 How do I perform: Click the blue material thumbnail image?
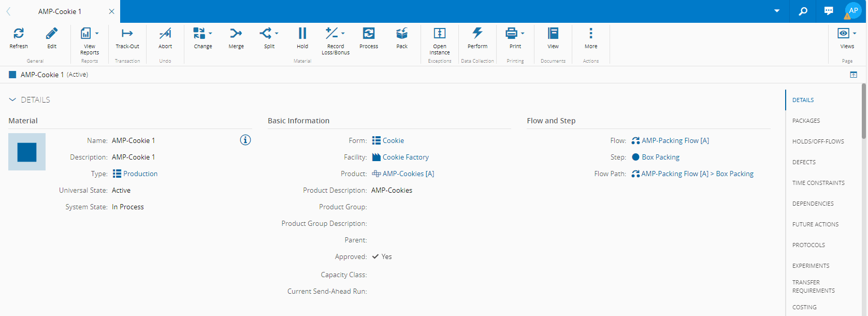tap(27, 152)
